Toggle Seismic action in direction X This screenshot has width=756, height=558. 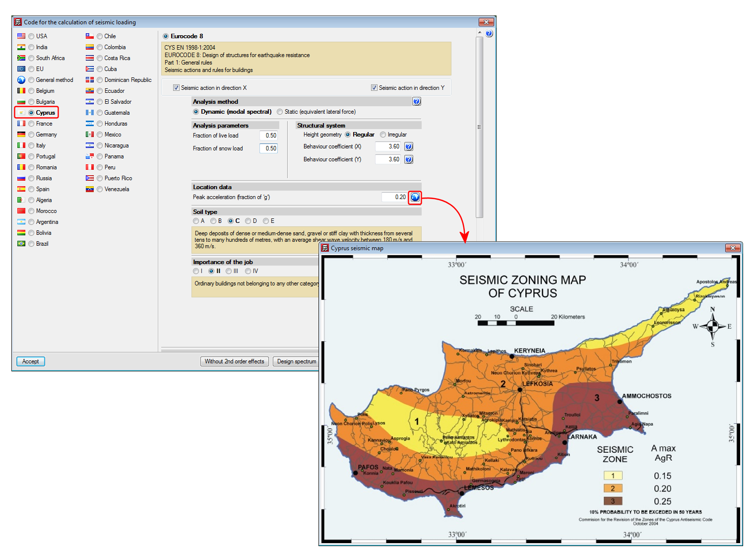pyautogui.click(x=176, y=88)
